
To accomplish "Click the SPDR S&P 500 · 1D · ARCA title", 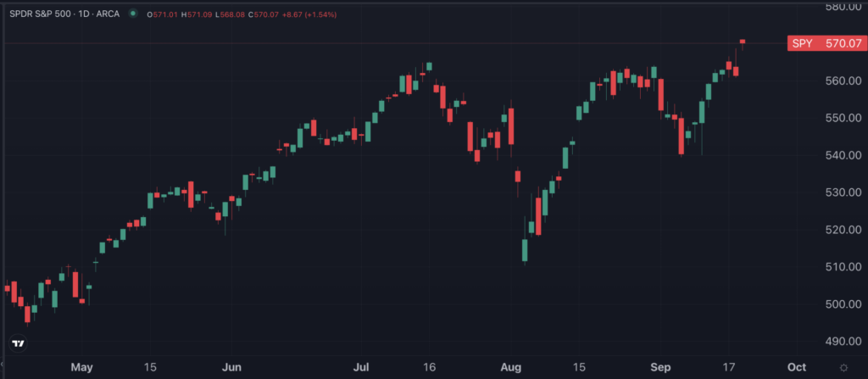I will (64, 14).
